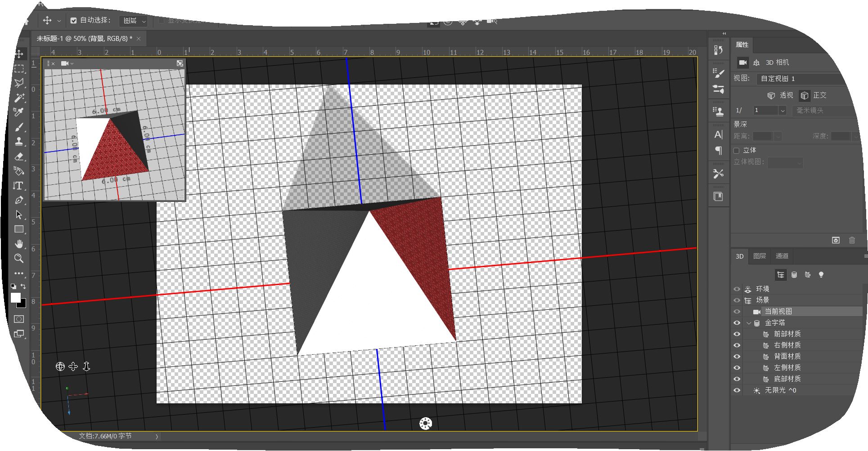868x451 pixels.
Task: Switch to the 图层 layers tab
Action: tap(760, 256)
